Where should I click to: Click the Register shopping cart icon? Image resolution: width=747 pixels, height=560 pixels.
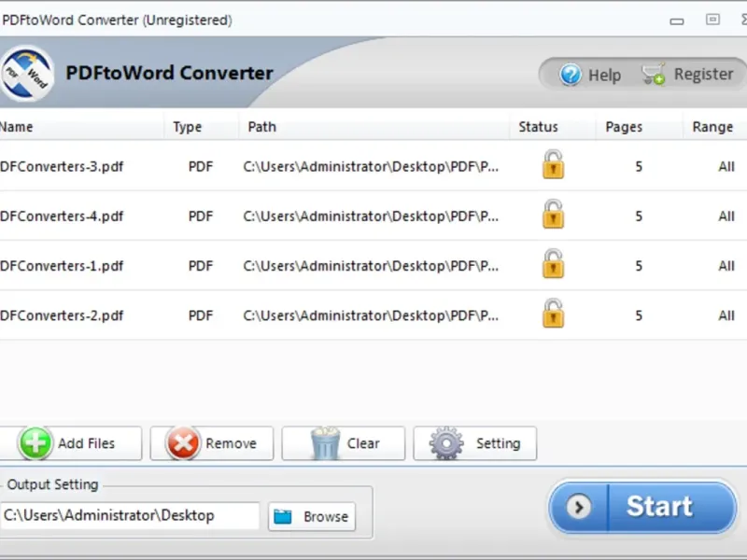tap(653, 74)
